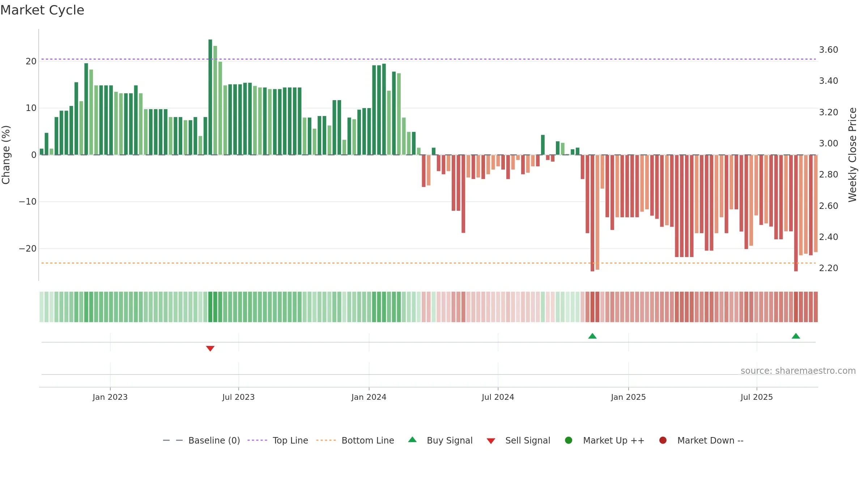Click the 3.40 price tick label

[829, 81]
